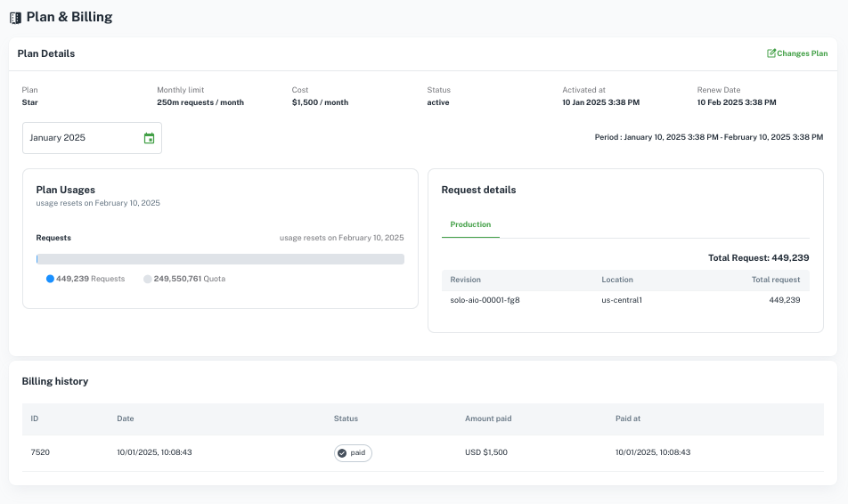This screenshot has width=848, height=504.
Task: Click the blue Requests legend dot
Action: [50, 279]
